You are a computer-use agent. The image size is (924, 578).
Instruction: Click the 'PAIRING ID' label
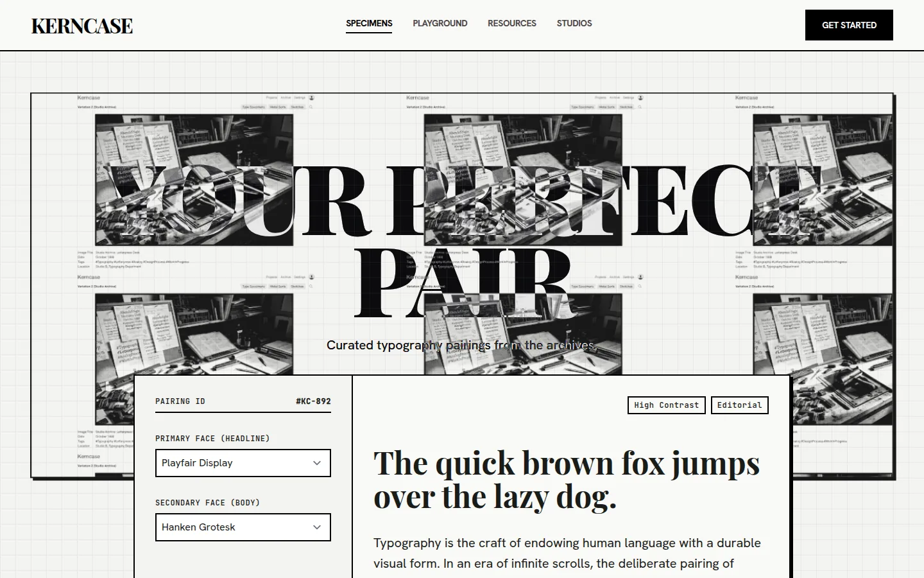[x=180, y=401]
